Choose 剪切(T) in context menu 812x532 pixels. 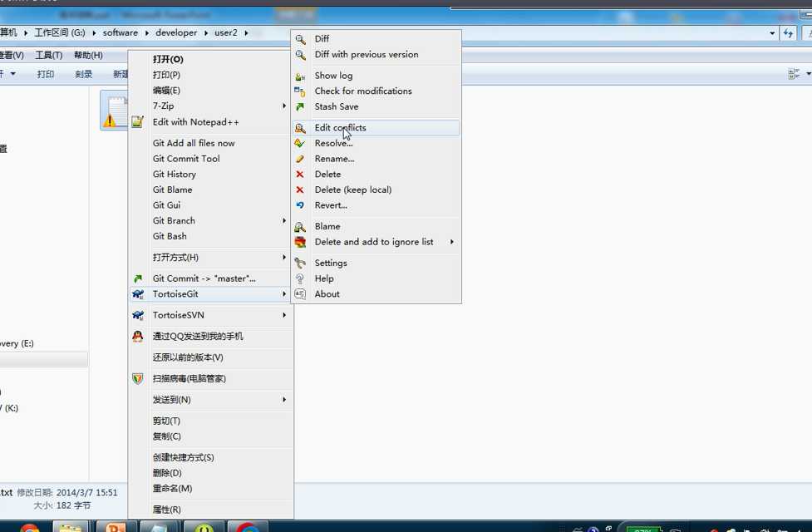[x=166, y=421]
